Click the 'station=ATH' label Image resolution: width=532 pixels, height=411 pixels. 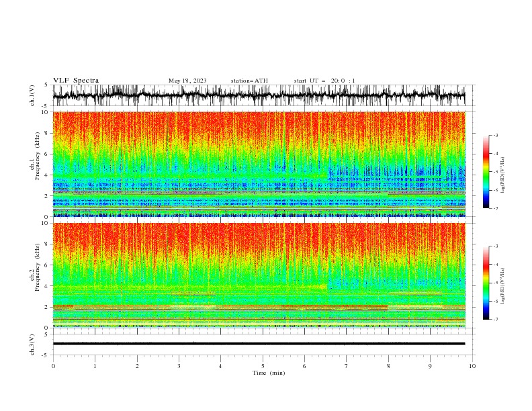[249, 81]
